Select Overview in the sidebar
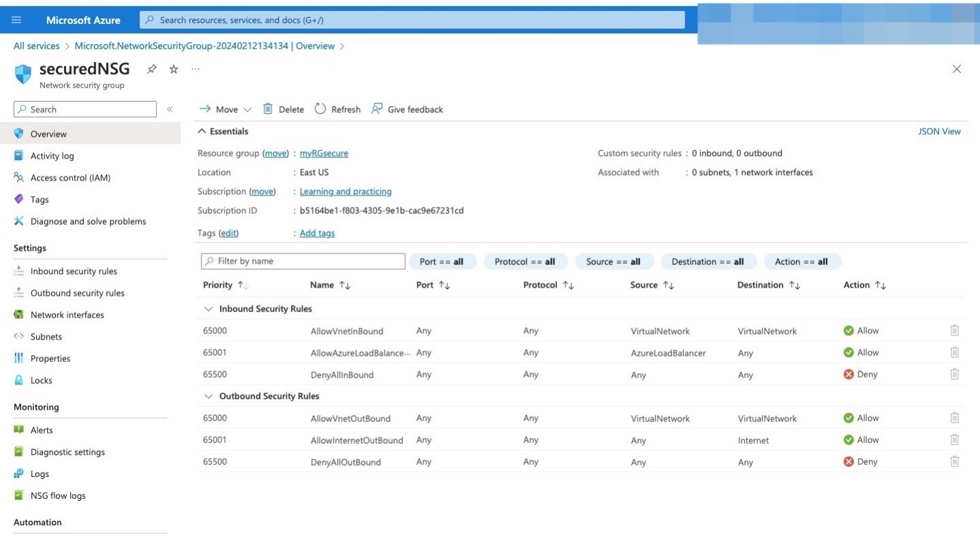 point(90,134)
